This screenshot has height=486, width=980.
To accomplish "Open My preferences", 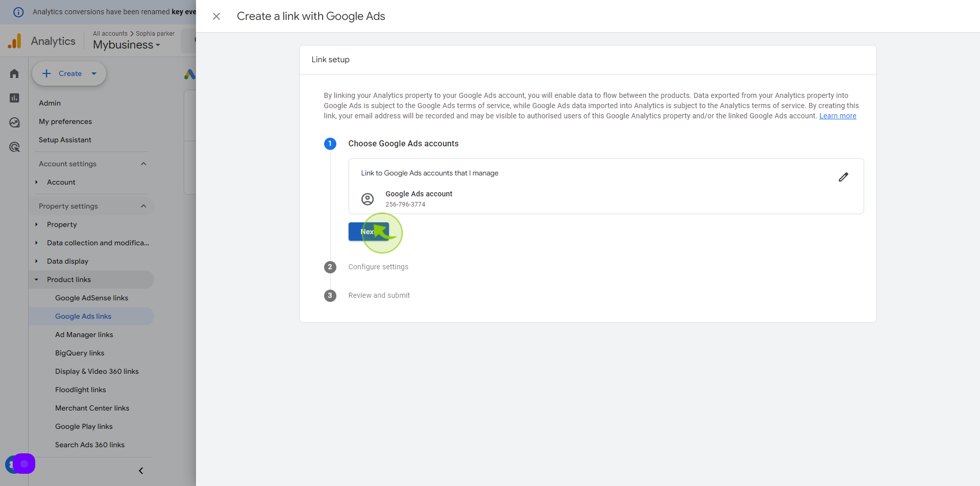I will coord(65,121).
